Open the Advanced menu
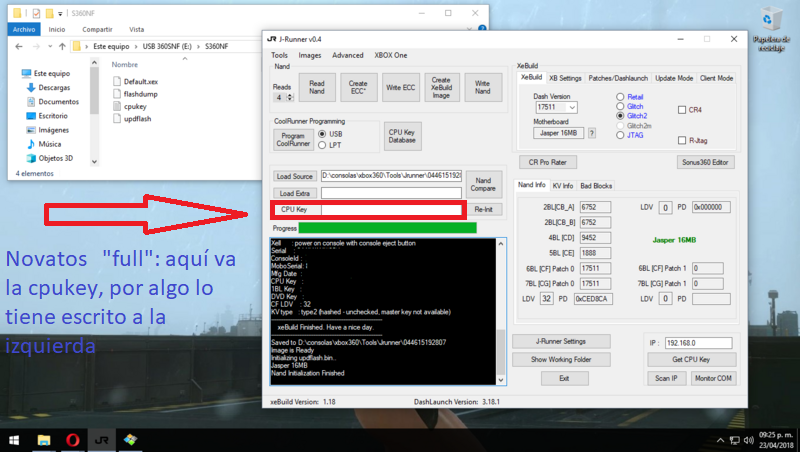Viewport: 800px width, 452px height. click(348, 55)
